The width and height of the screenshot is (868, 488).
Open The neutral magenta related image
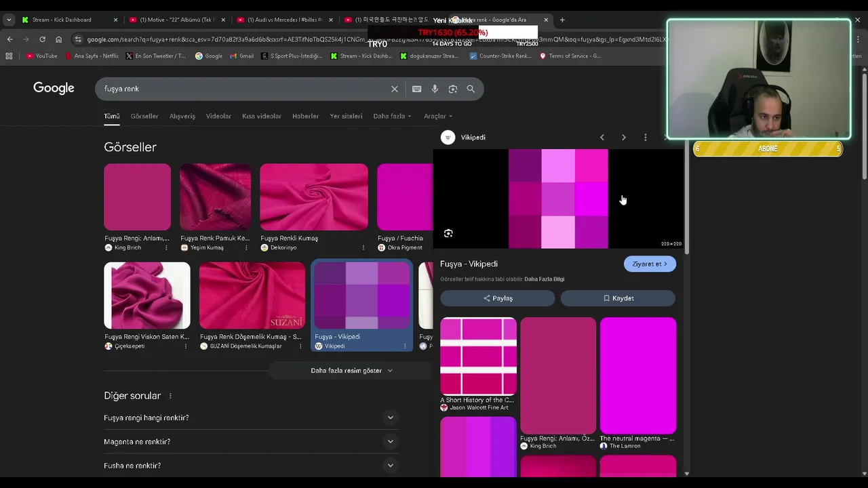coord(638,375)
